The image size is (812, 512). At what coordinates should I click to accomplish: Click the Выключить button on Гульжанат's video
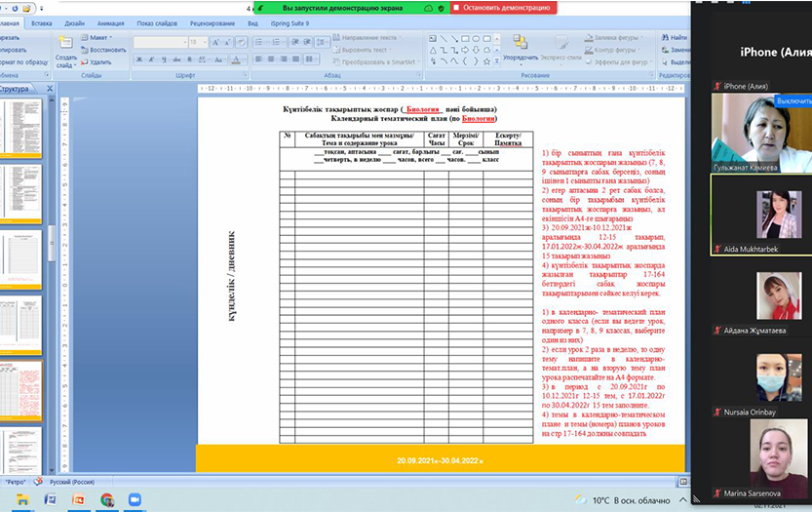coord(791,100)
